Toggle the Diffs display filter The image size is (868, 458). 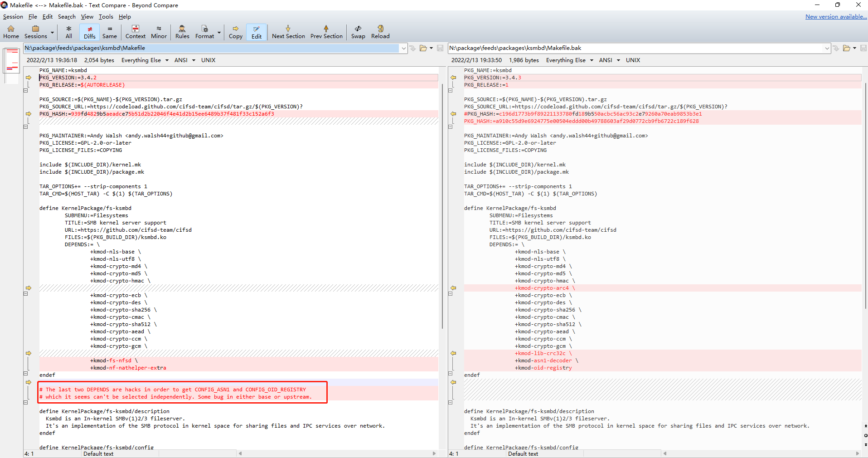pyautogui.click(x=90, y=32)
